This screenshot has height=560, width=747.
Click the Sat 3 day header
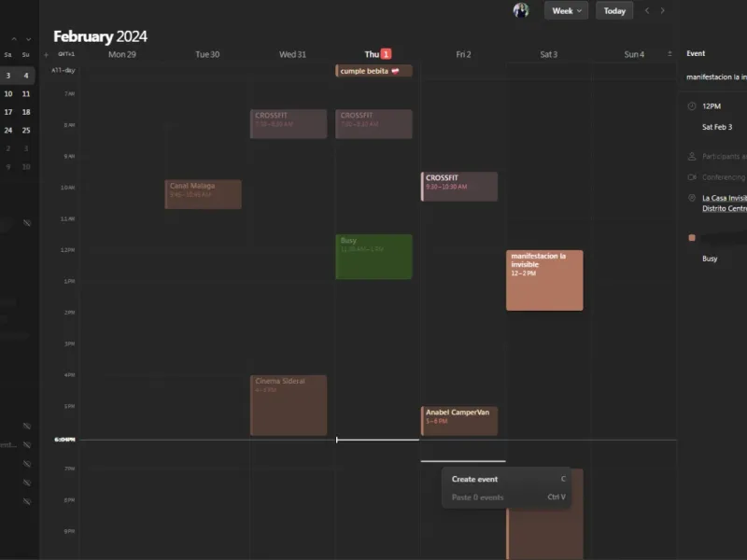click(x=548, y=54)
